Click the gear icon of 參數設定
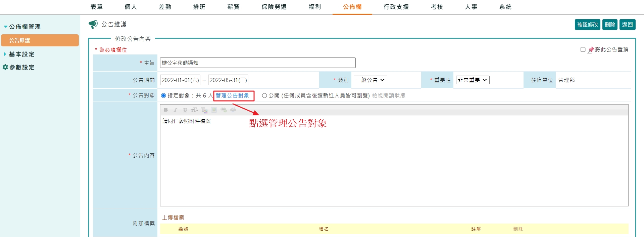Screen dimensions: 644x237 pos(5,67)
